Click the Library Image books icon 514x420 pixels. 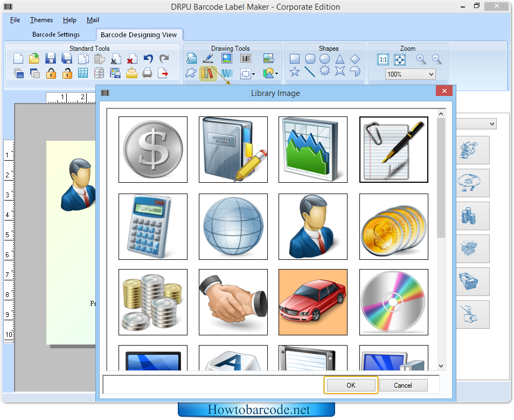click(207, 73)
